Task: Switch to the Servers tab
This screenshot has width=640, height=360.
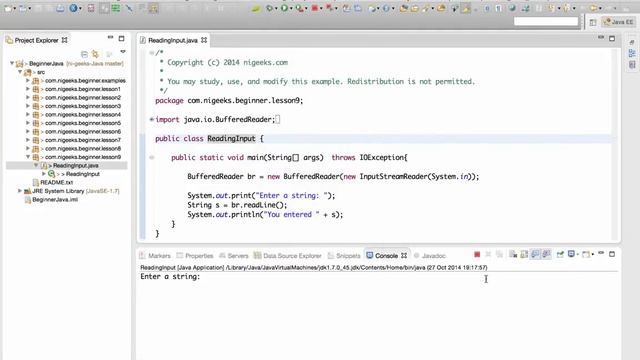Action: click(x=238, y=256)
